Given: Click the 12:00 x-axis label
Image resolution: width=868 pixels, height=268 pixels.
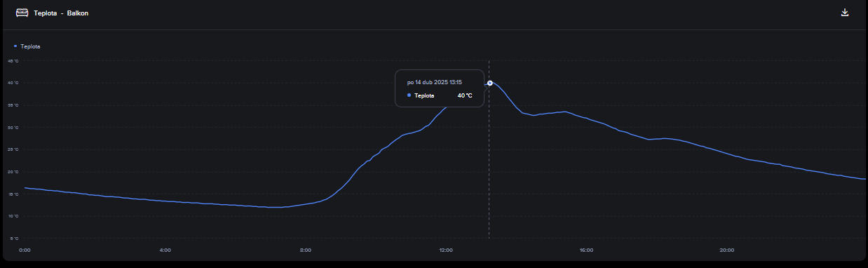Looking at the screenshot, I should 446,250.
